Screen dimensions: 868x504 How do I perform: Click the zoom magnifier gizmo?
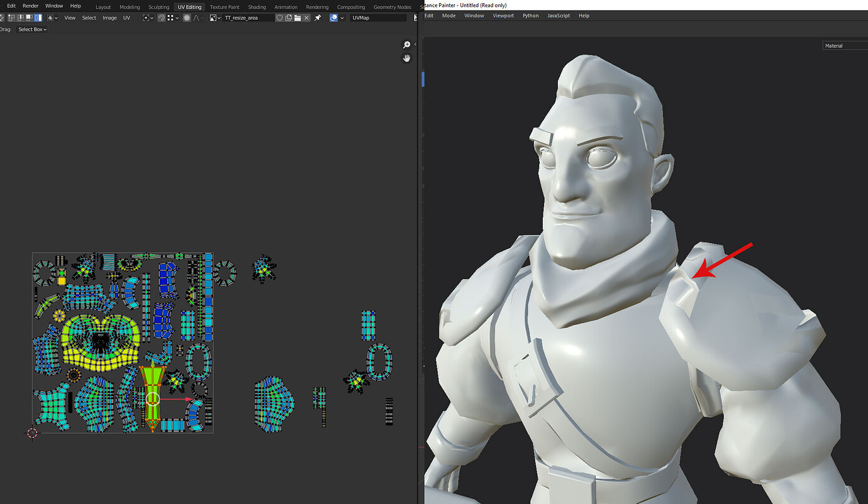tap(407, 45)
